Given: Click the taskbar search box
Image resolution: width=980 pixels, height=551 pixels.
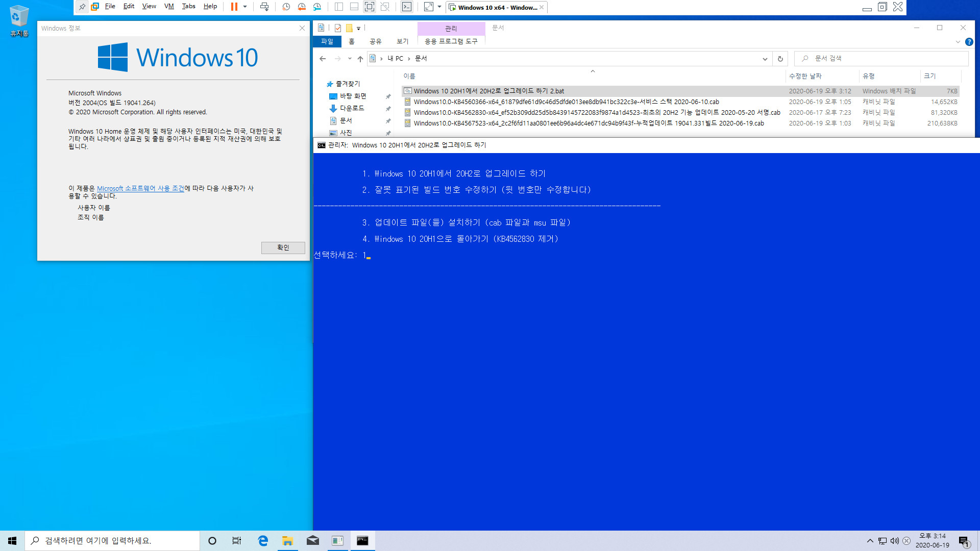Looking at the screenshot, I should tap(112, 541).
